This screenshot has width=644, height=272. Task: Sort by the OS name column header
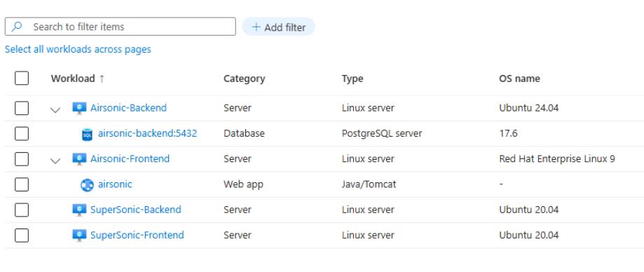point(519,79)
